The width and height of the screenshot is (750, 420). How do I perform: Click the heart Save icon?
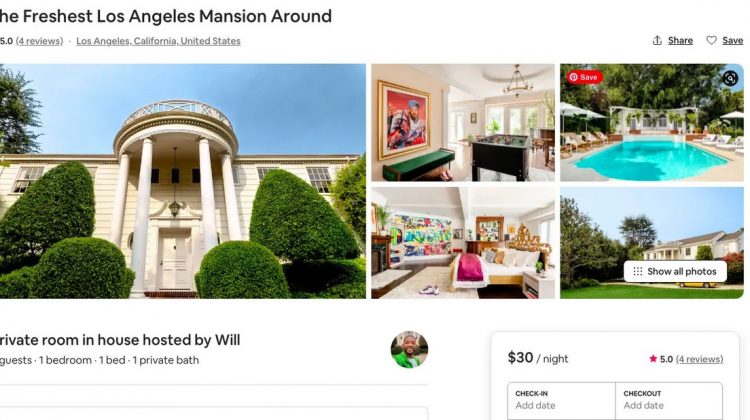tap(711, 41)
